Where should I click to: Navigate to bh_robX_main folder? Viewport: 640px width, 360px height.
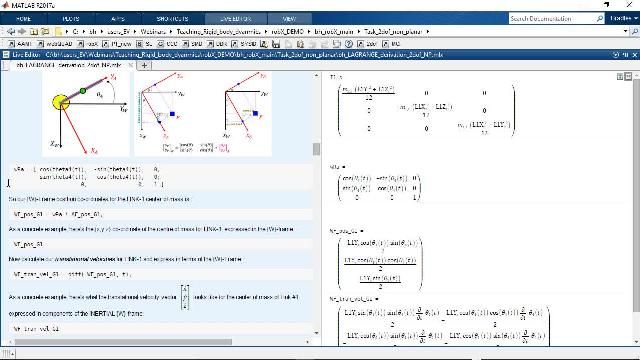(333, 31)
